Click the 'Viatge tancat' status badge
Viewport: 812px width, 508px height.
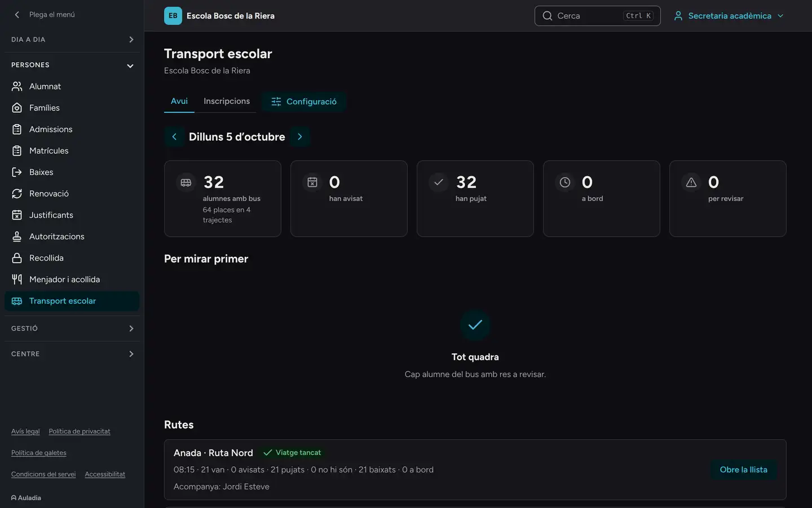(292, 453)
